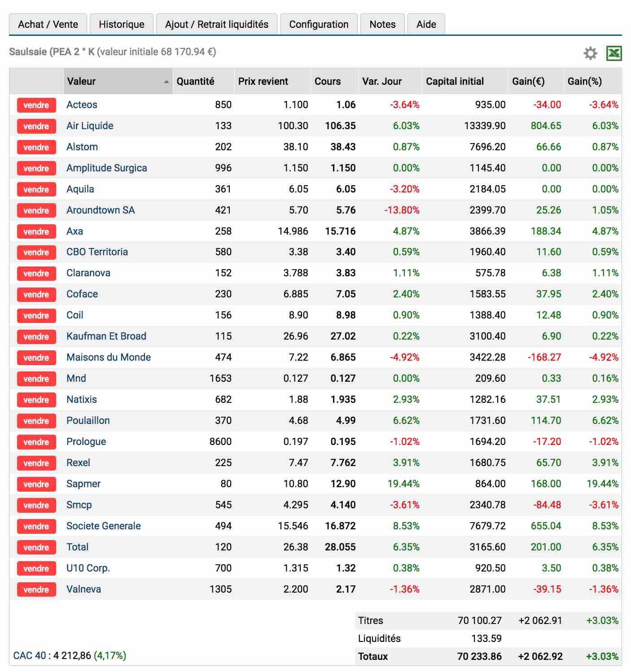Click vendre for Aquila
The width and height of the screenshot is (631, 672).
[x=36, y=189]
